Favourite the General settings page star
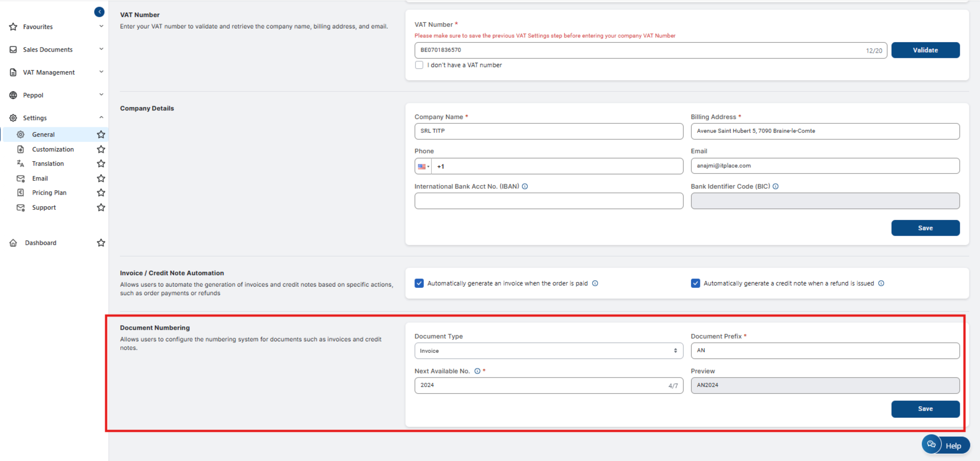Viewport: 980px width, 461px height. tap(101, 135)
